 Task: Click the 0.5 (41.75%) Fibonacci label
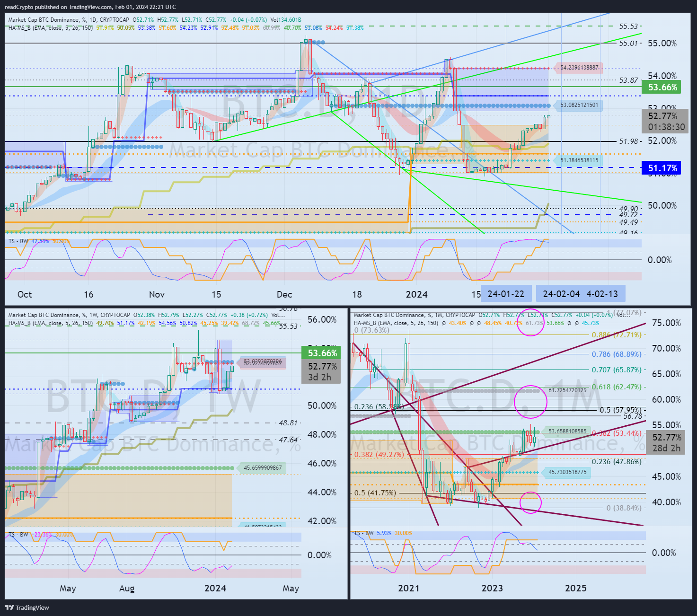point(375,493)
